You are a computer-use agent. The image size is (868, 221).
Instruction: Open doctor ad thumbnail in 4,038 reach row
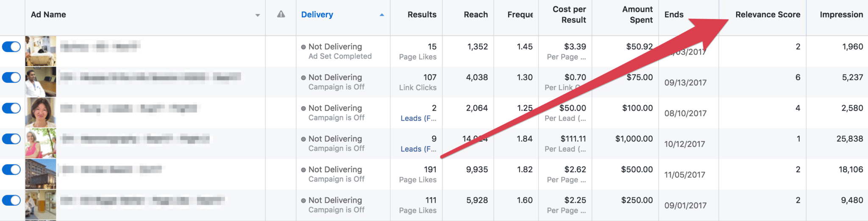pos(41,82)
